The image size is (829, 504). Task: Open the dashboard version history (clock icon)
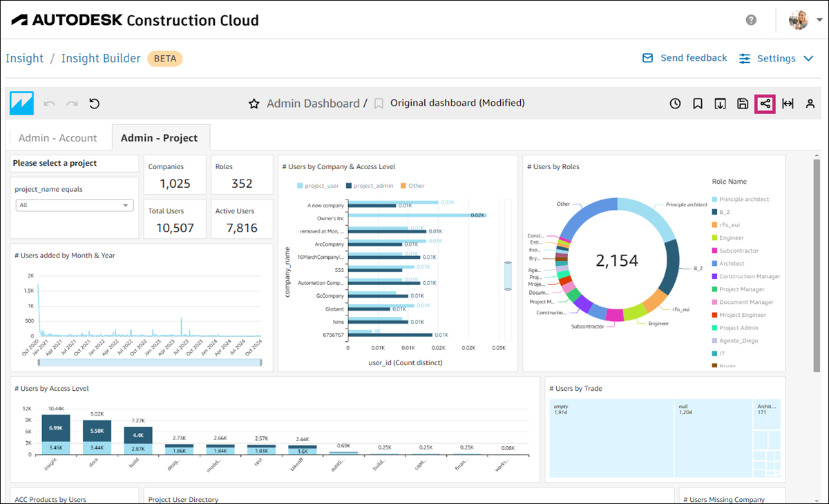(675, 104)
